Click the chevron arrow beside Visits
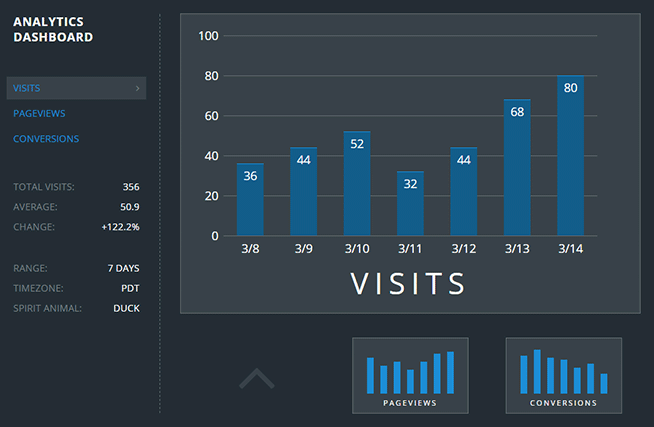 pos(137,88)
